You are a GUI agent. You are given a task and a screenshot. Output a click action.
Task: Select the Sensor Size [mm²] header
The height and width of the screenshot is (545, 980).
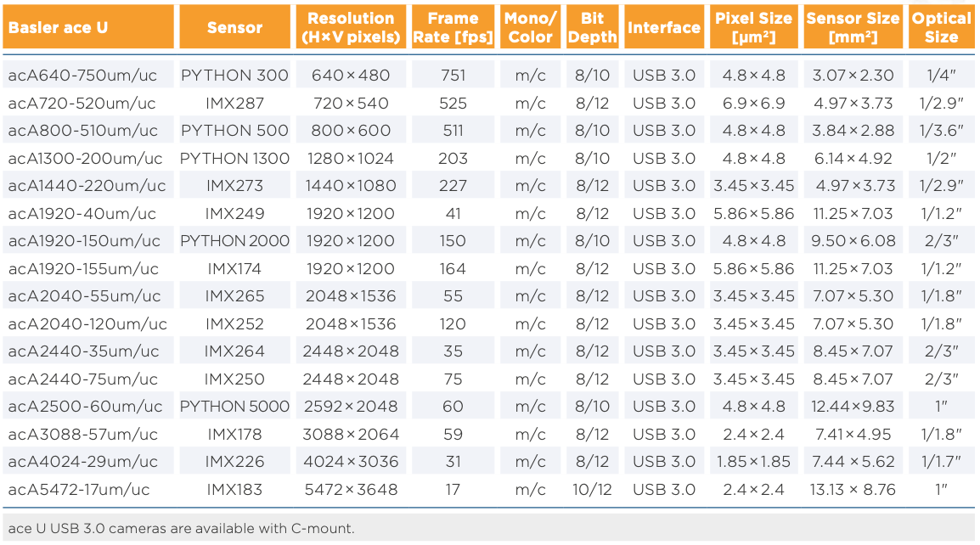point(852,28)
